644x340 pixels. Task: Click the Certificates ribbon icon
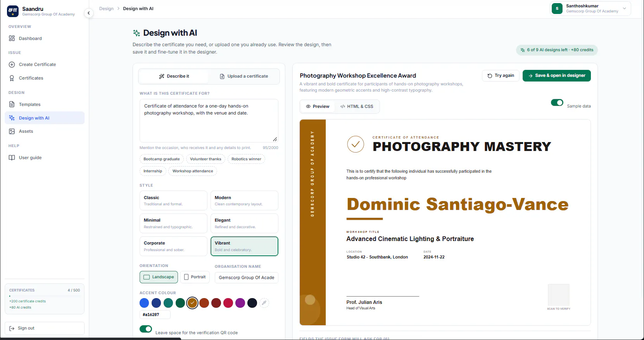[x=12, y=78]
